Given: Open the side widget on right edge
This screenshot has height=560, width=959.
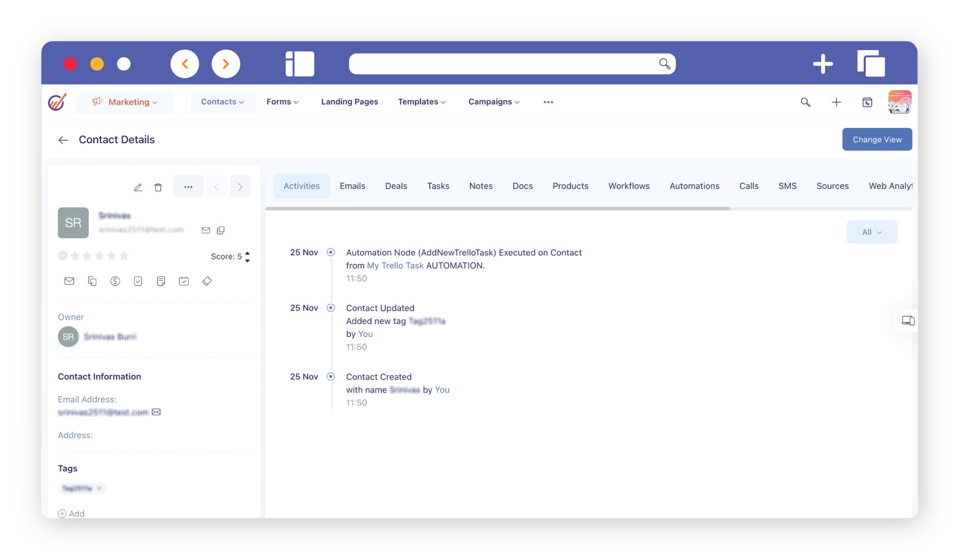Looking at the screenshot, I should tap(907, 321).
